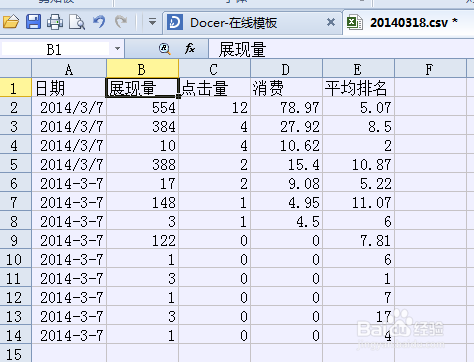The width and height of the screenshot is (474, 362).
Task: Click cell with value 5.07
Action: pos(358,107)
